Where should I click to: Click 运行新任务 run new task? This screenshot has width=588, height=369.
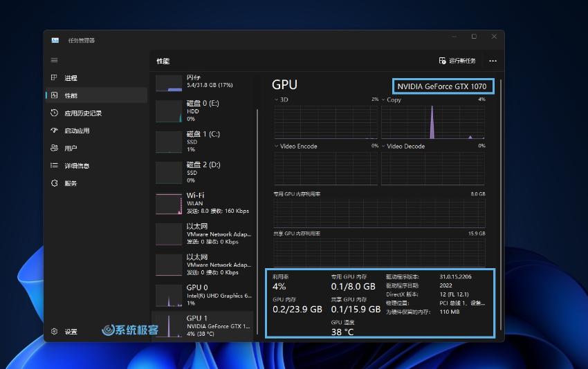(x=457, y=61)
